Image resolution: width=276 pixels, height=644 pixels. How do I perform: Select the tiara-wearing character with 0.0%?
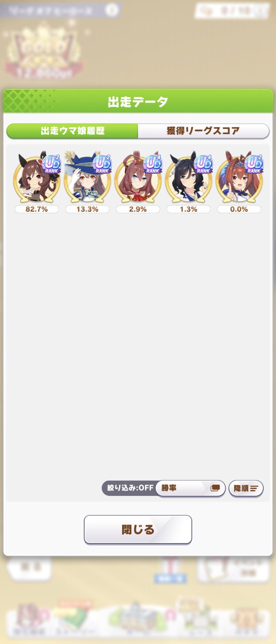pyautogui.click(x=239, y=179)
